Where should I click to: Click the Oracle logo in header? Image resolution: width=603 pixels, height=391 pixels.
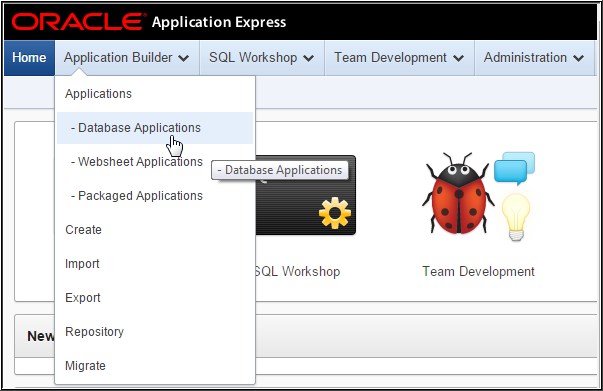click(x=78, y=22)
